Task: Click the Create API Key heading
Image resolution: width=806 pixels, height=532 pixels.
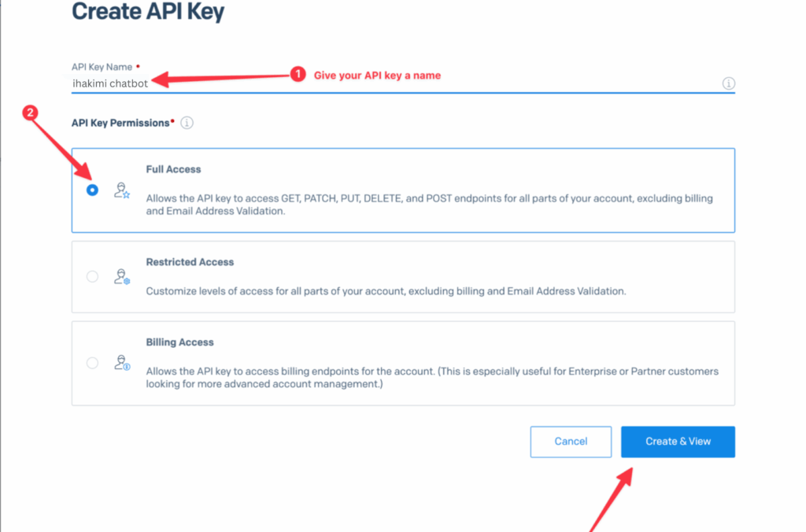Action: tap(148, 12)
